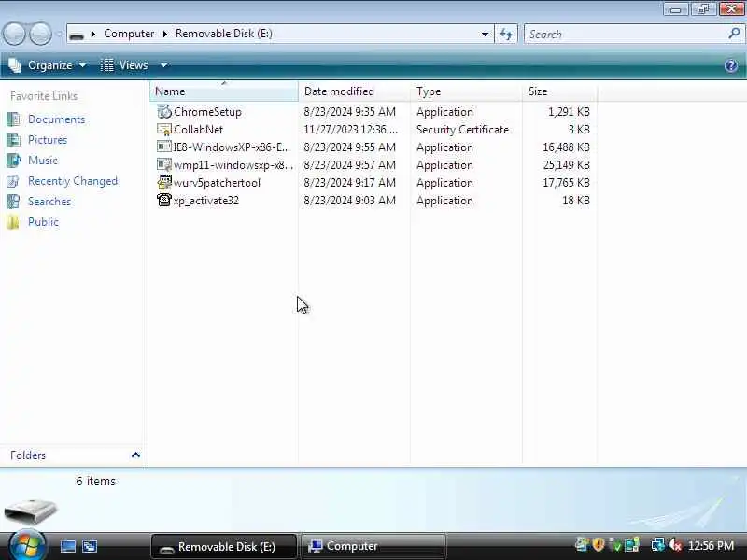
Task: Select the xp_activate32 file name
Action: click(205, 201)
